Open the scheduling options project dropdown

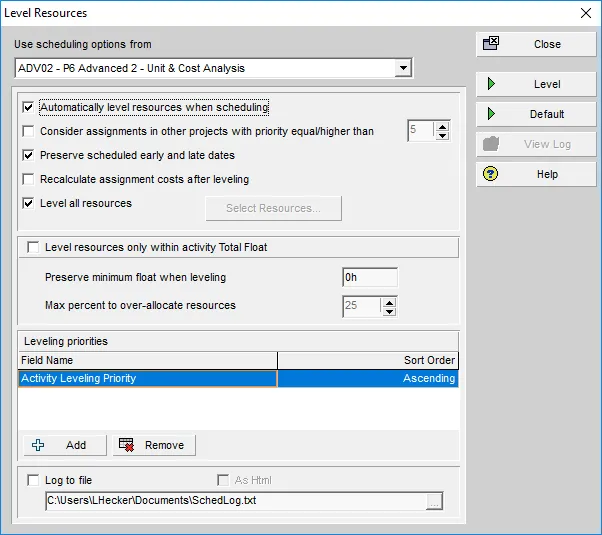[403, 68]
